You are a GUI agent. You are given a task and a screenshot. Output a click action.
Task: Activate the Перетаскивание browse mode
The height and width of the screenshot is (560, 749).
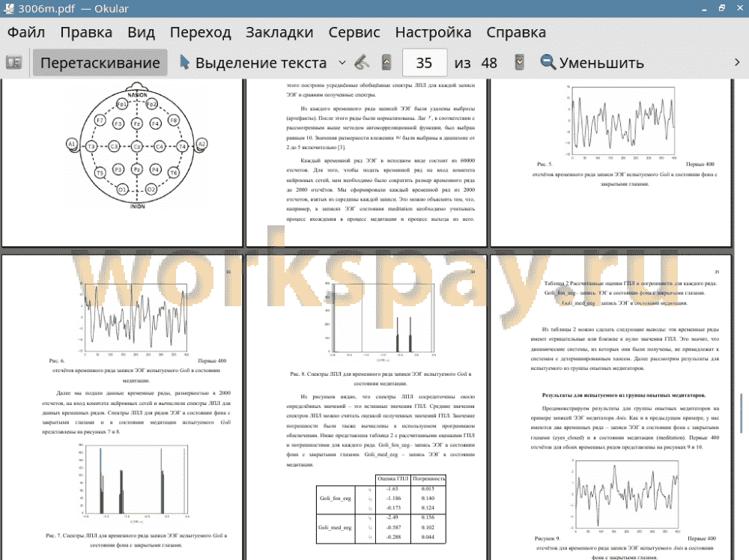[x=100, y=63]
